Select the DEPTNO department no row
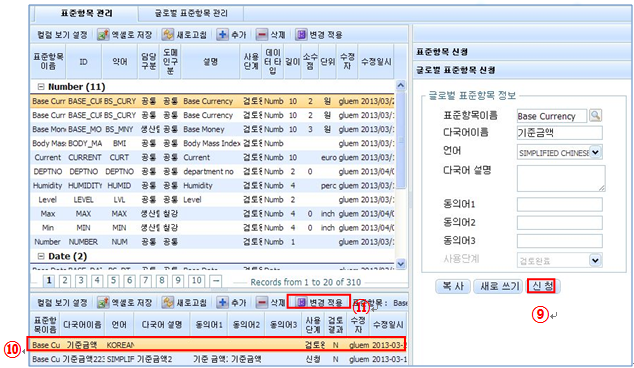634x368 pixels. 213,171
